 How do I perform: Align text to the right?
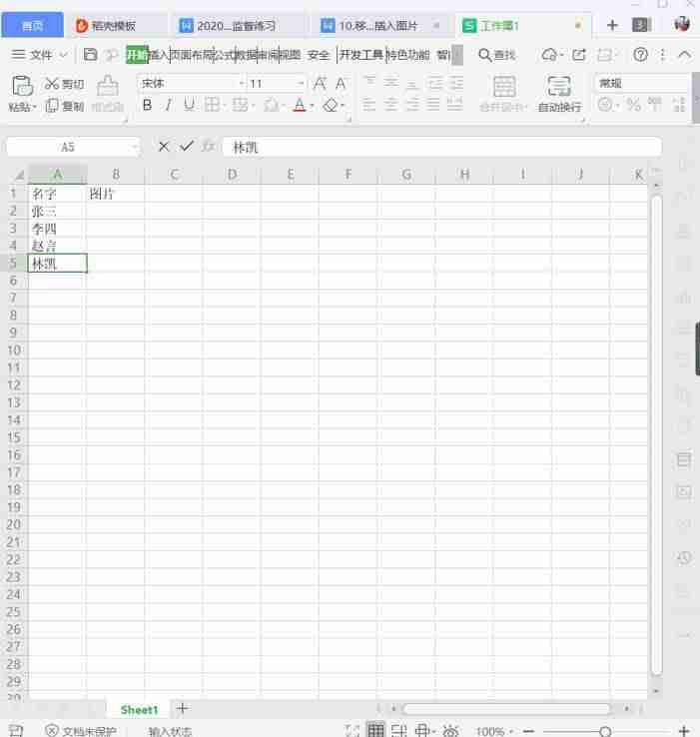411,104
